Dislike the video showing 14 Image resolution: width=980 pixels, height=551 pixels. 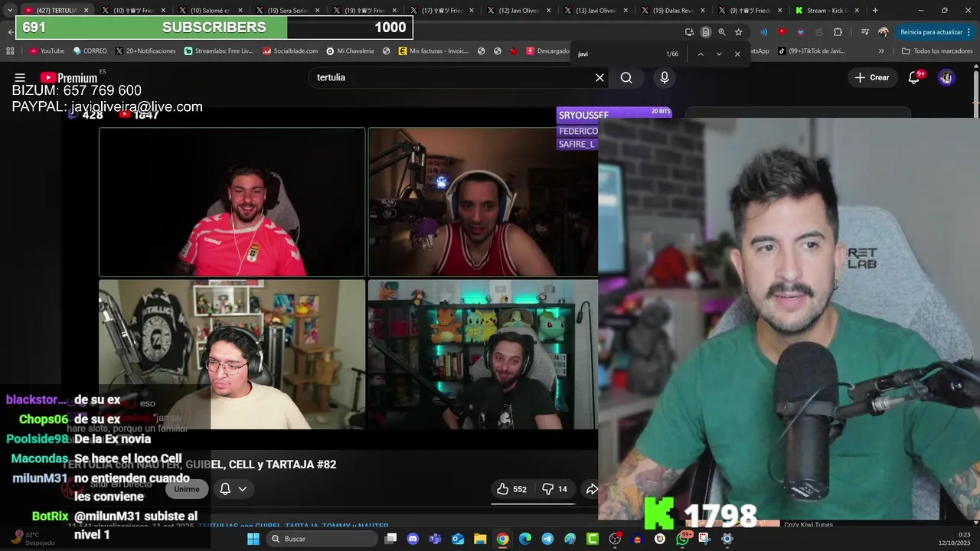click(x=555, y=489)
